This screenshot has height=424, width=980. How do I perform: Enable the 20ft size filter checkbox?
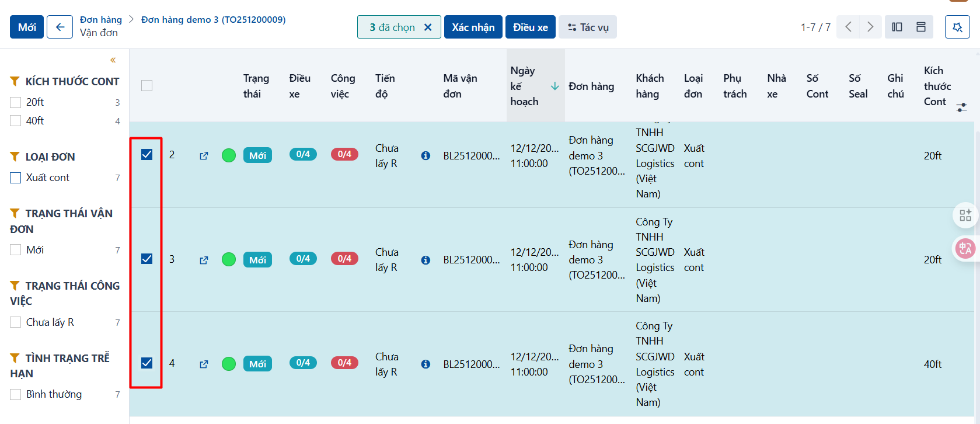tap(16, 102)
